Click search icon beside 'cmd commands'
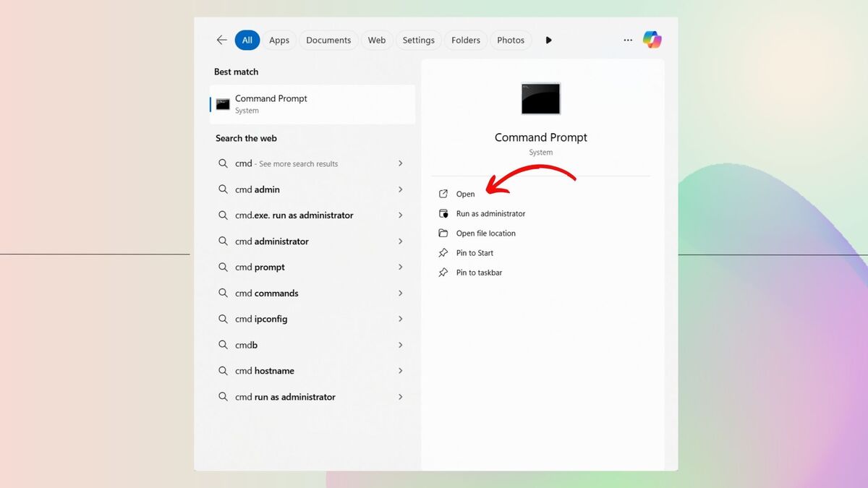Viewport: 868px width, 488px height. click(x=223, y=293)
